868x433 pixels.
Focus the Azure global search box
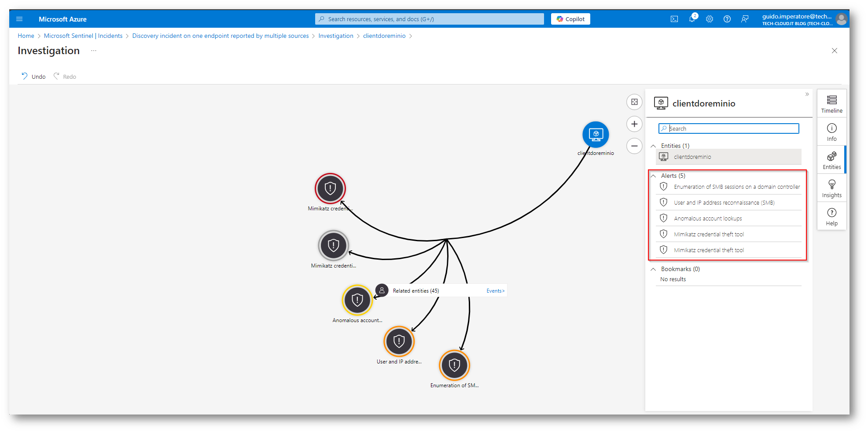click(x=430, y=19)
